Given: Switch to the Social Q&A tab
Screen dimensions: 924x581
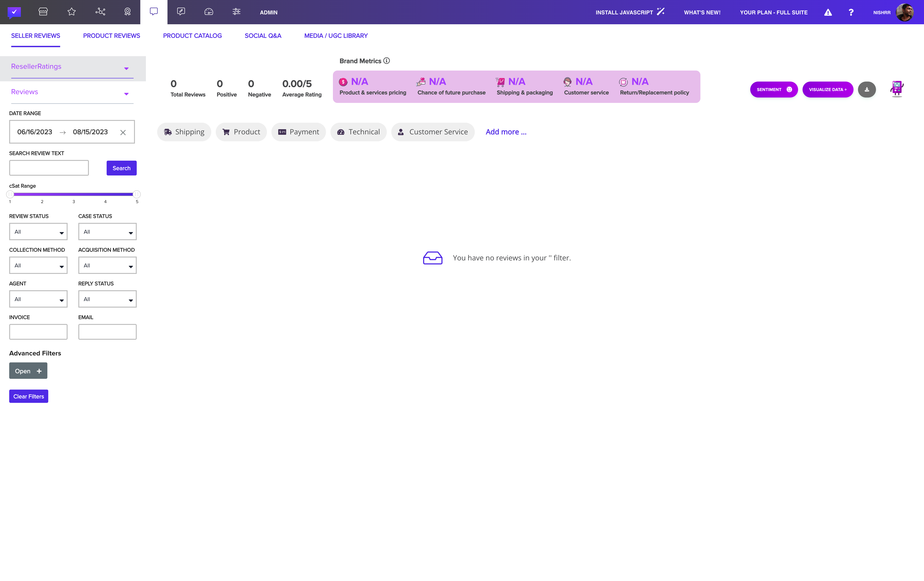Looking at the screenshot, I should [x=263, y=36].
